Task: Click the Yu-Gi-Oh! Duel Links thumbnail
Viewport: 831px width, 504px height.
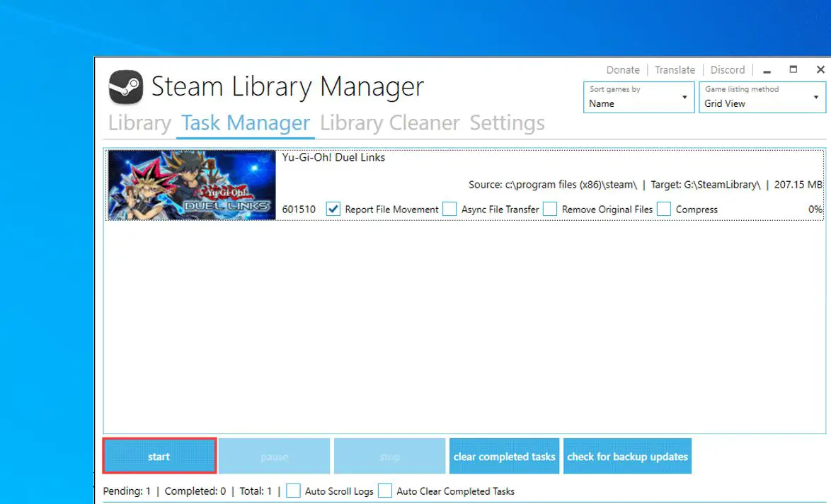Action: tap(191, 185)
